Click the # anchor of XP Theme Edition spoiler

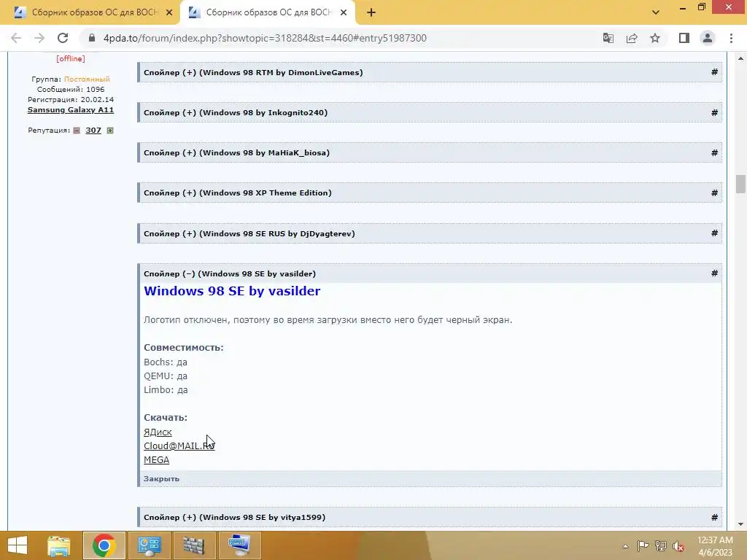pos(714,192)
